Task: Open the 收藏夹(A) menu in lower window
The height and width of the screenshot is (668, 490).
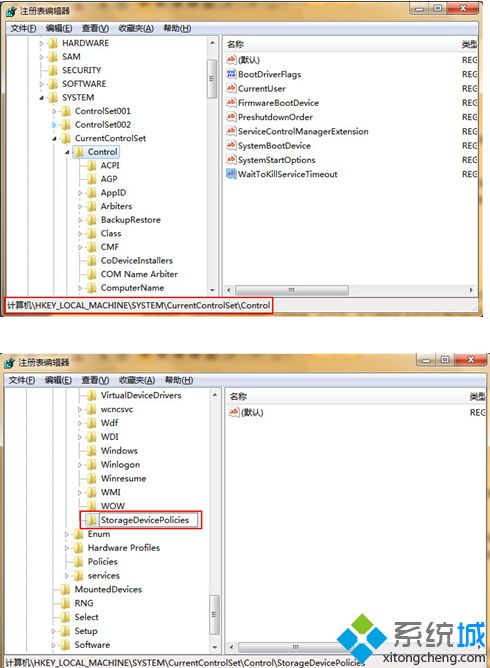Action: click(x=136, y=380)
